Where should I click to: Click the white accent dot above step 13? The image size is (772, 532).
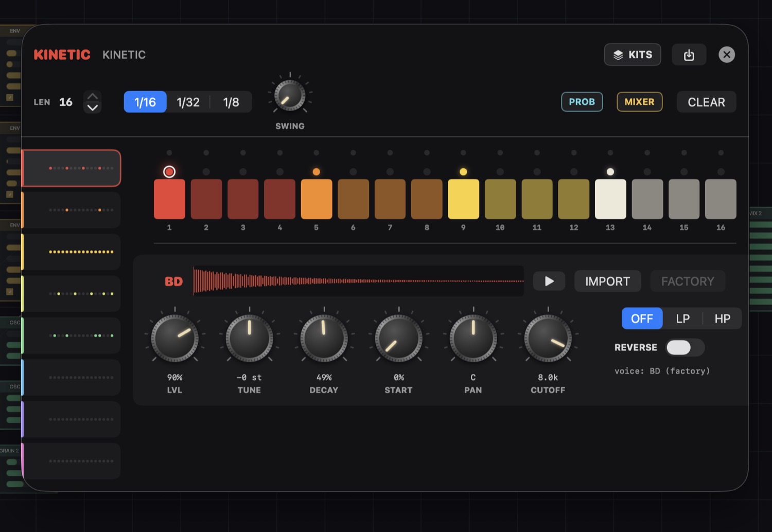point(610,172)
